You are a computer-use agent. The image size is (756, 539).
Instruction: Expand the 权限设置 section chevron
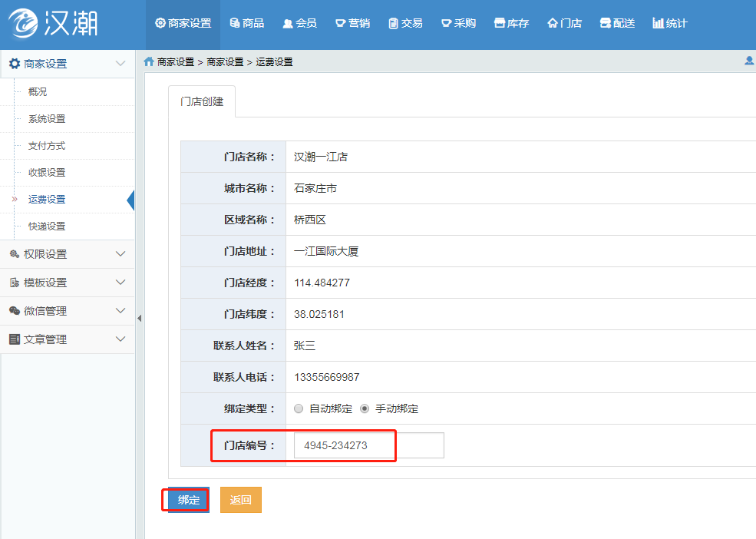click(x=120, y=254)
